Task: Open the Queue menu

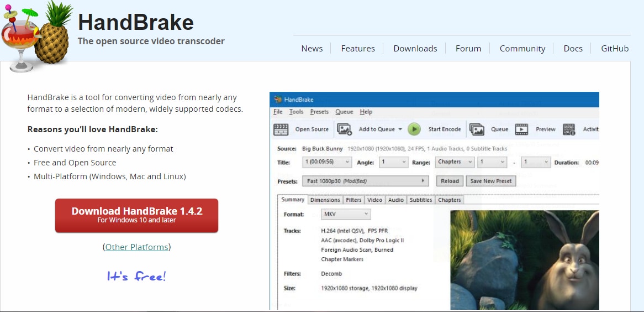Action: 344,112
